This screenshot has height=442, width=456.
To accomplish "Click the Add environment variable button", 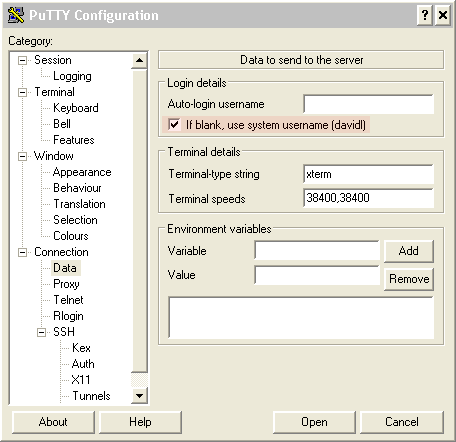I will point(409,251).
